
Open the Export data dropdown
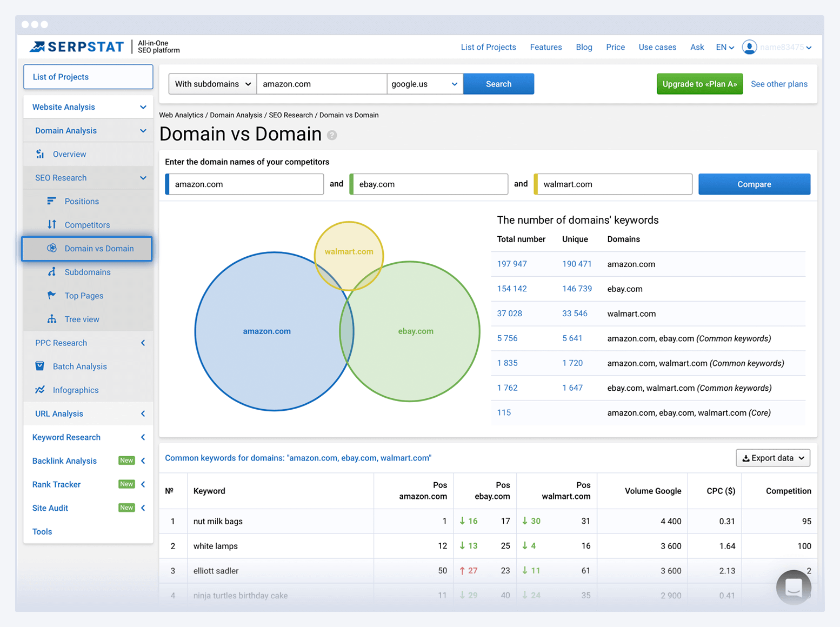[773, 458]
